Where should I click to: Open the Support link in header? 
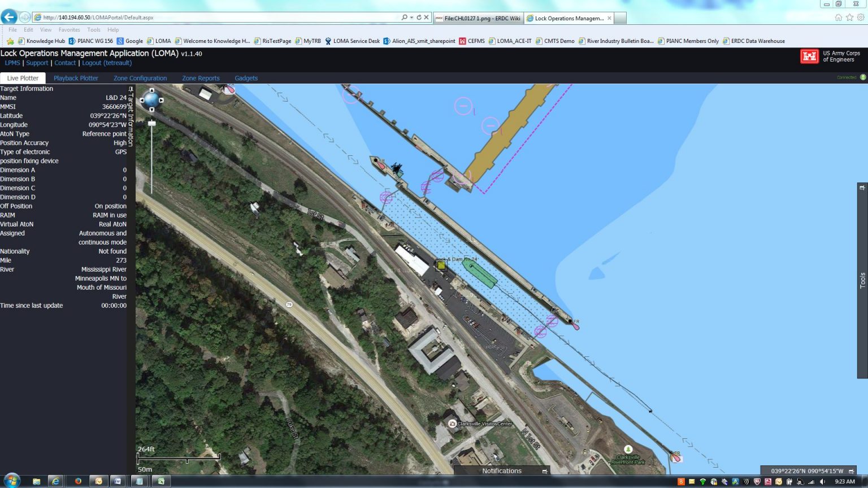click(37, 63)
